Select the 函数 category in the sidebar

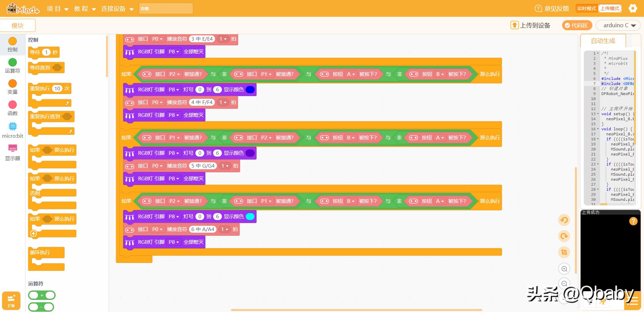(12, 108)
